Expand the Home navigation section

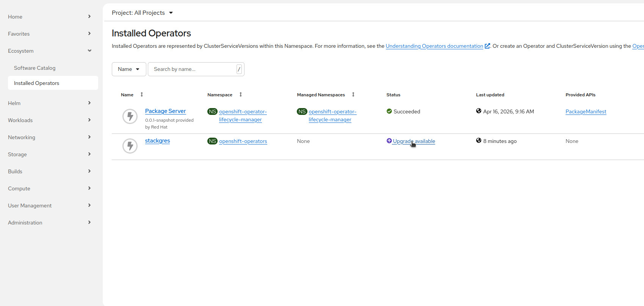[49, 17]
